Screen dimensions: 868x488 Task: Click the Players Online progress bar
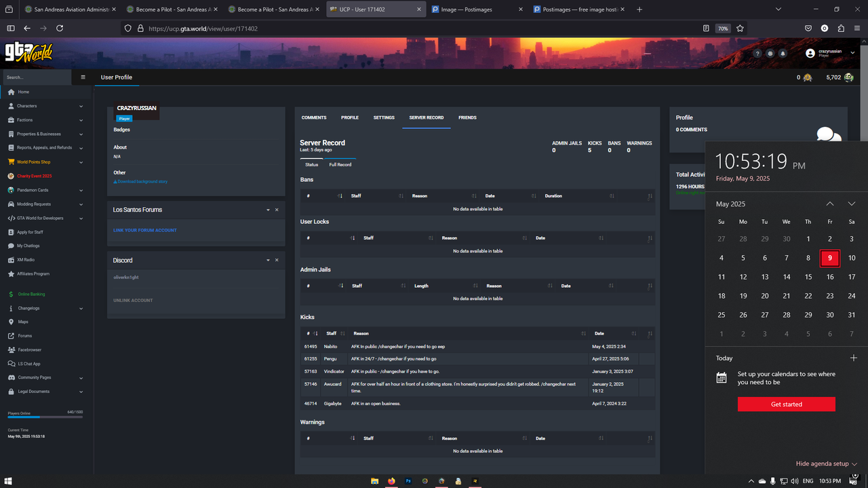click(x=45, y=417)
